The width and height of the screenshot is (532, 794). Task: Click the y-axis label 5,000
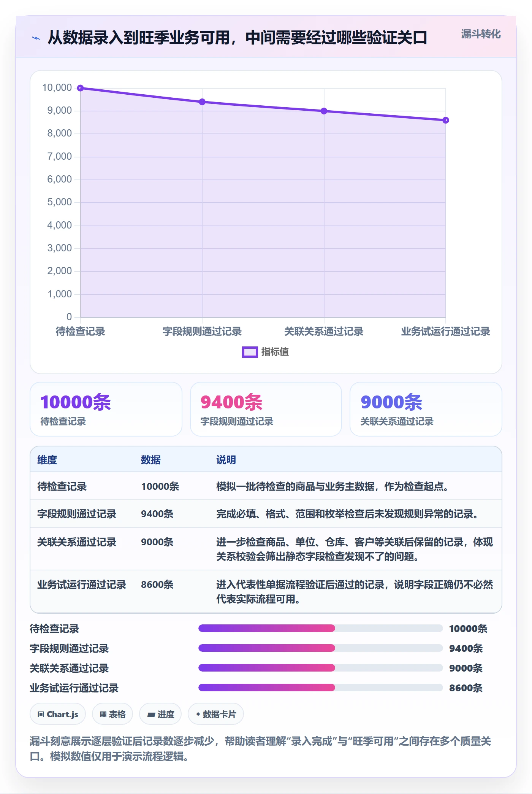pos(60,202)
